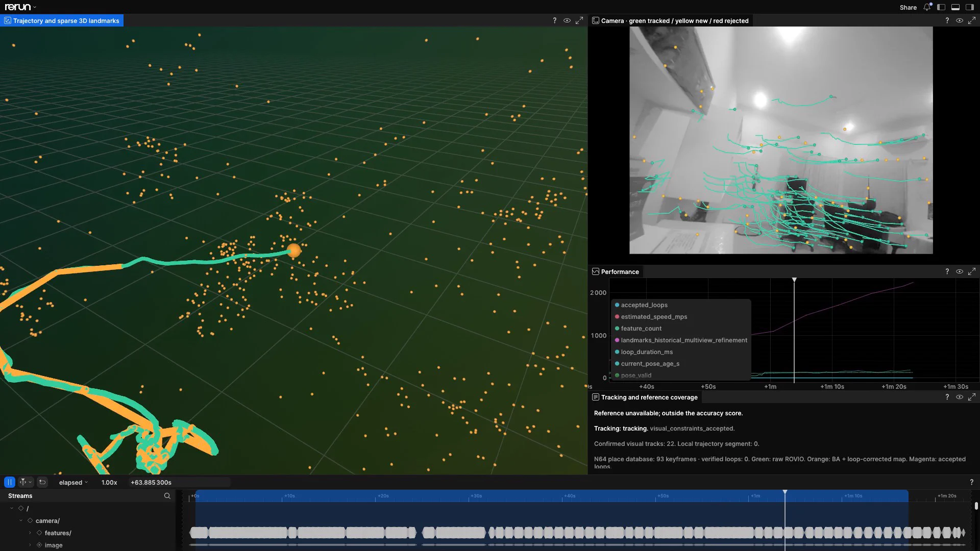Show help for the Camera view
Screen dimensions: 980x551
[947, 20]
